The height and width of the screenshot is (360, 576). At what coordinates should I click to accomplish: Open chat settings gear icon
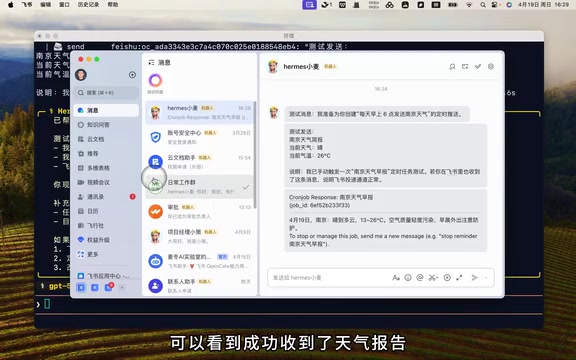[x=491, y=66]
